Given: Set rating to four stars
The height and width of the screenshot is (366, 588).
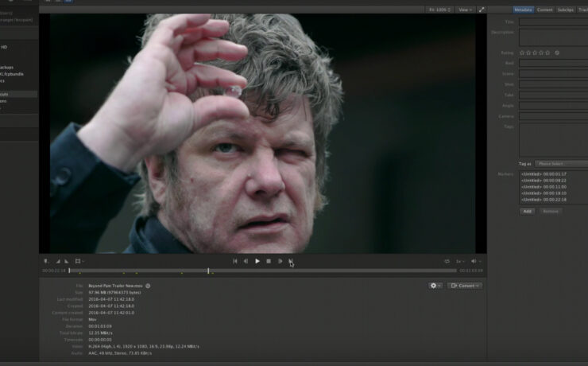Looking at the screenshot, I should coord(541,53).
